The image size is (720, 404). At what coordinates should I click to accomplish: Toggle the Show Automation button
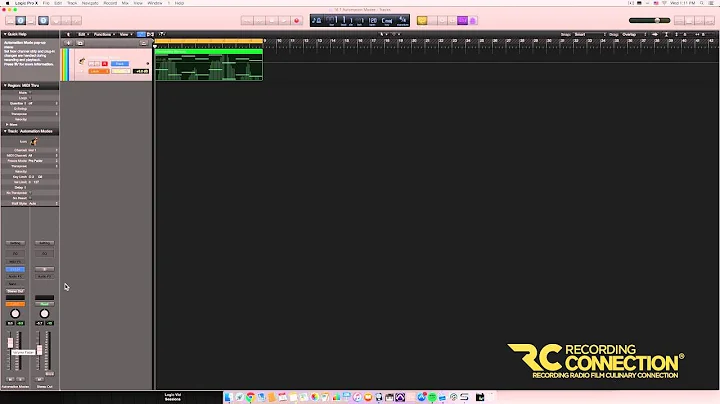click(141, 34)
